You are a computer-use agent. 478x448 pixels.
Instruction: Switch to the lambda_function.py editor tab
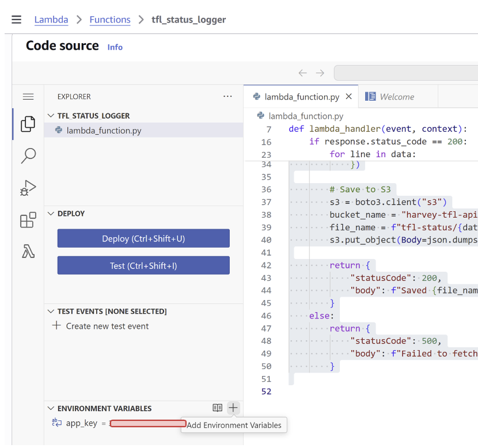tap(302, 97)
